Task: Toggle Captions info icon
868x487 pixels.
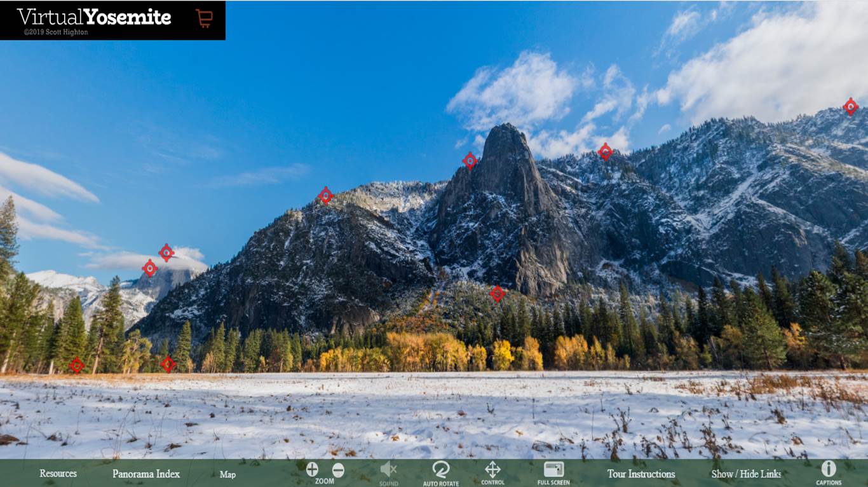Action: pos(829,469)
